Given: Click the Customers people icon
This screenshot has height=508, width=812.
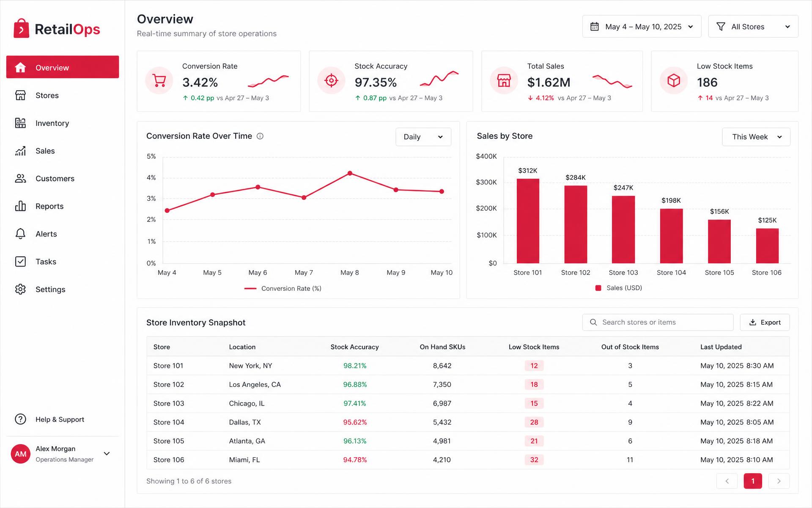Looking at the screenshot, I should point(20,179).
